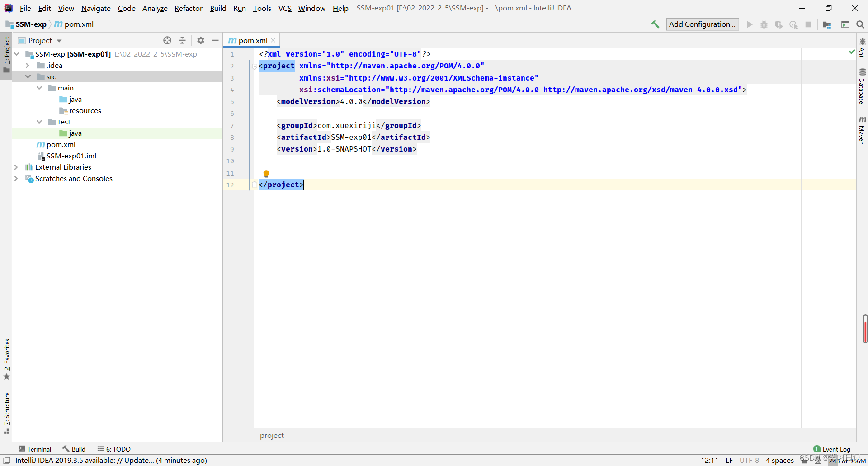
Task: Click line number 9 in gutter
Action: 232,149
